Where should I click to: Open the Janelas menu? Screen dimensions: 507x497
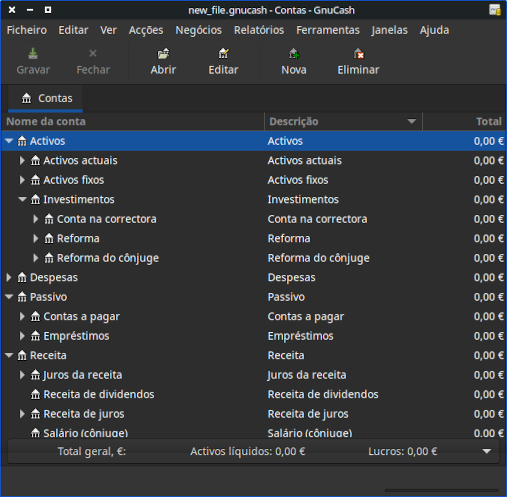click(389, 30)
